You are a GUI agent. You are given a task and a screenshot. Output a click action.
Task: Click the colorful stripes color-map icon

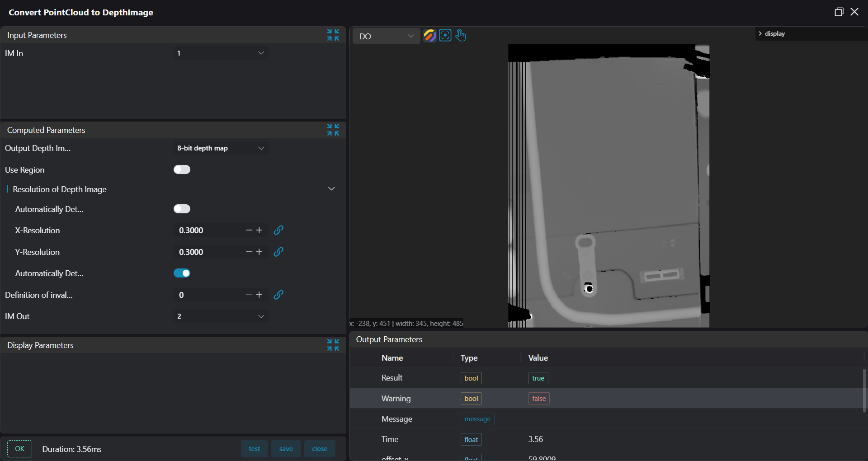click(x=429, y=35)
